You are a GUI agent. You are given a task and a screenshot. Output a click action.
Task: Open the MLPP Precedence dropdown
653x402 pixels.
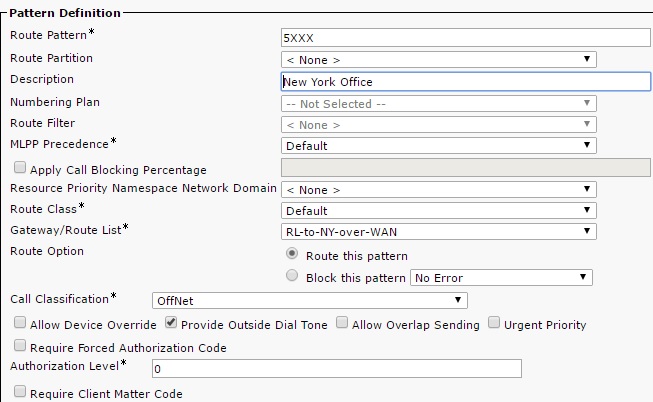pos(439,145)
